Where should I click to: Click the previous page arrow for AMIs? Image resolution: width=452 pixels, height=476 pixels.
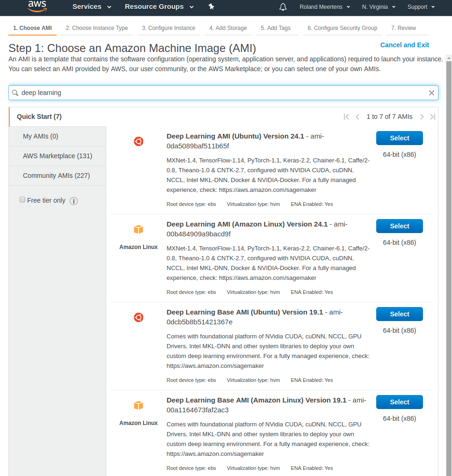(357, 117)
